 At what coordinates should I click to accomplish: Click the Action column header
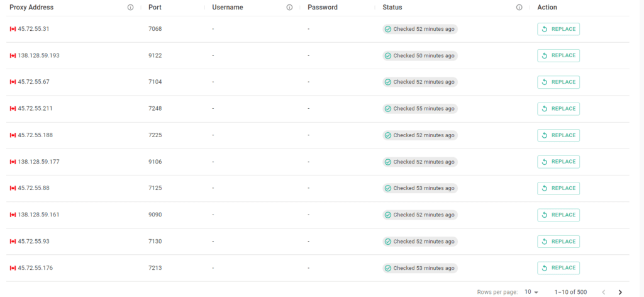pos(547,8)
